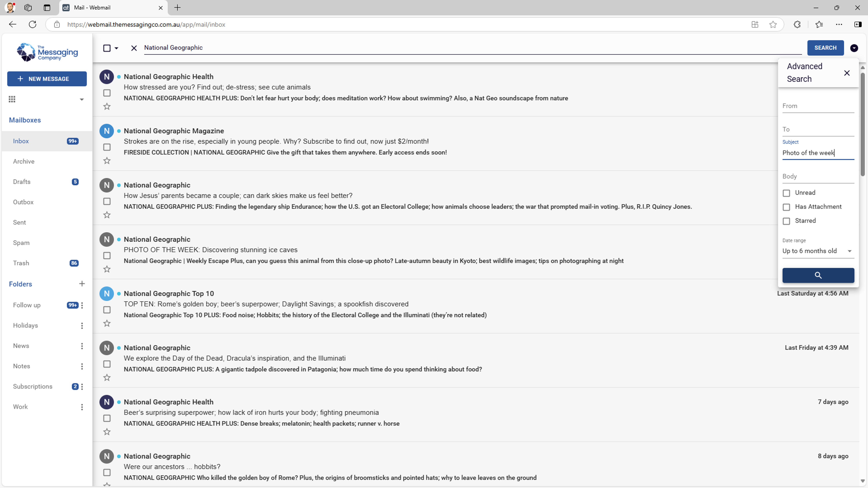This screenshot has height=488, width=868.
Task: Star the PHOTO OF THE WEEK email
Action: [x=107, y=269]
